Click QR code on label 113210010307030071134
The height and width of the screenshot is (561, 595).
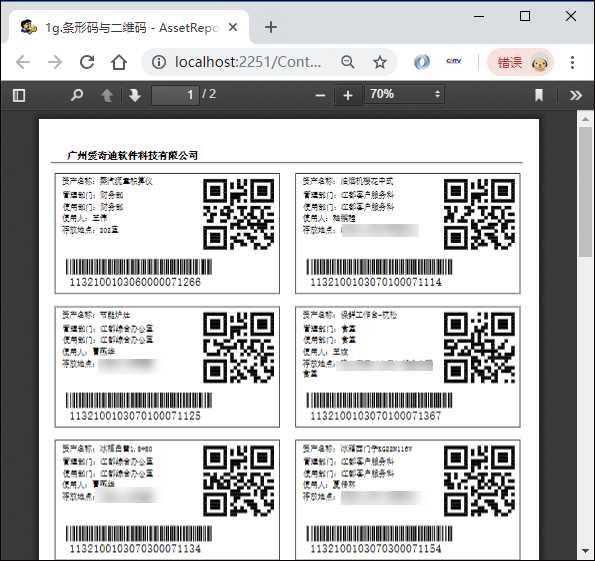coord(239,481)
